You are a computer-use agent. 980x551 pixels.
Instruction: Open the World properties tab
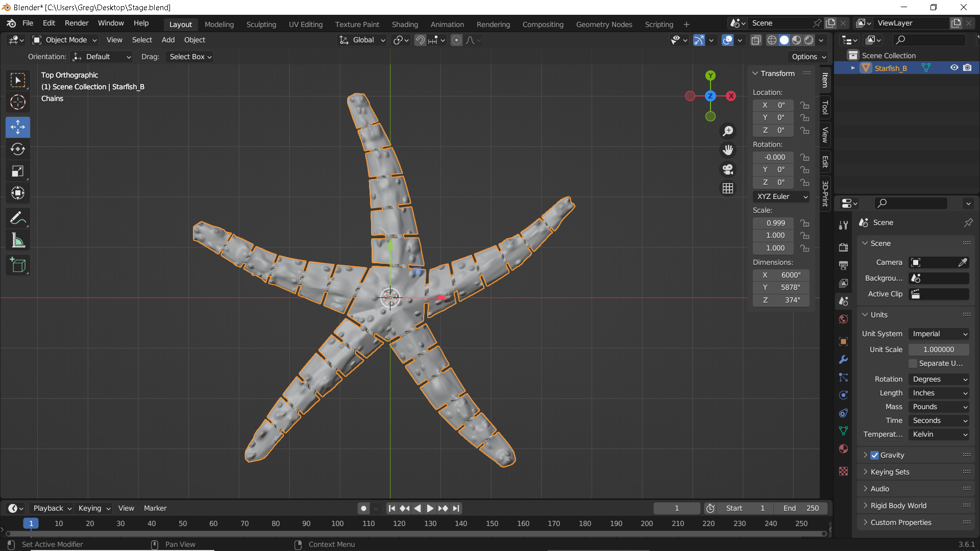[843, 319]
